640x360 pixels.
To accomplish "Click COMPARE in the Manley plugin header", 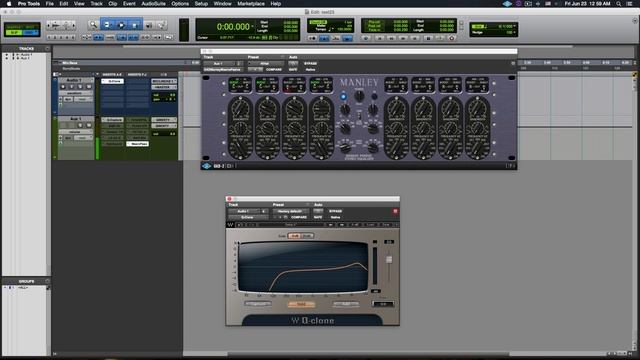I will click(274, 69).
